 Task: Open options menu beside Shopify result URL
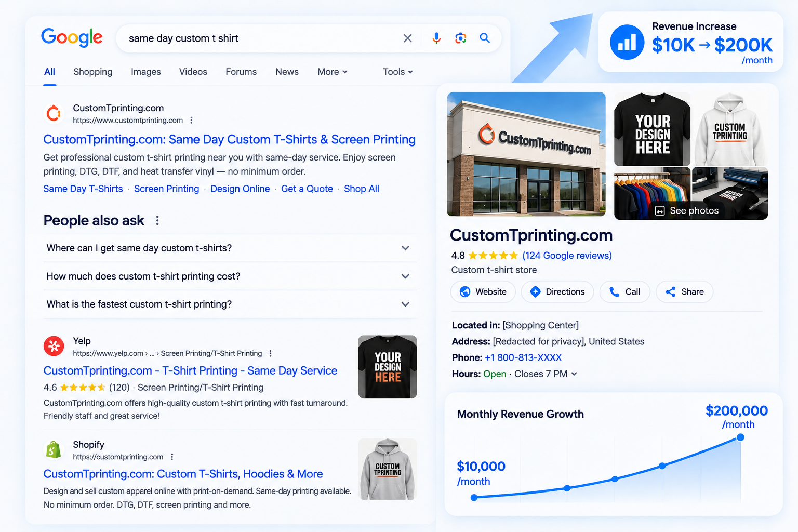[172, 457]
